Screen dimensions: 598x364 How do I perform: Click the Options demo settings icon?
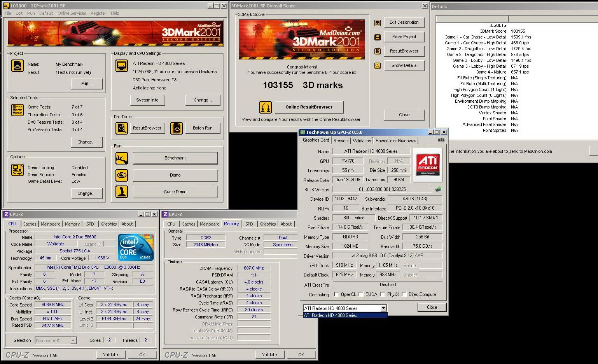[x=17, y=170]
